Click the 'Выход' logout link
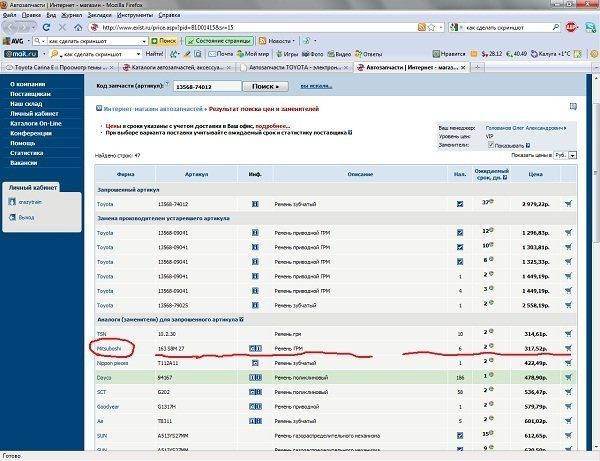Viewport: 600px width, 461px height. pos(26,216)
